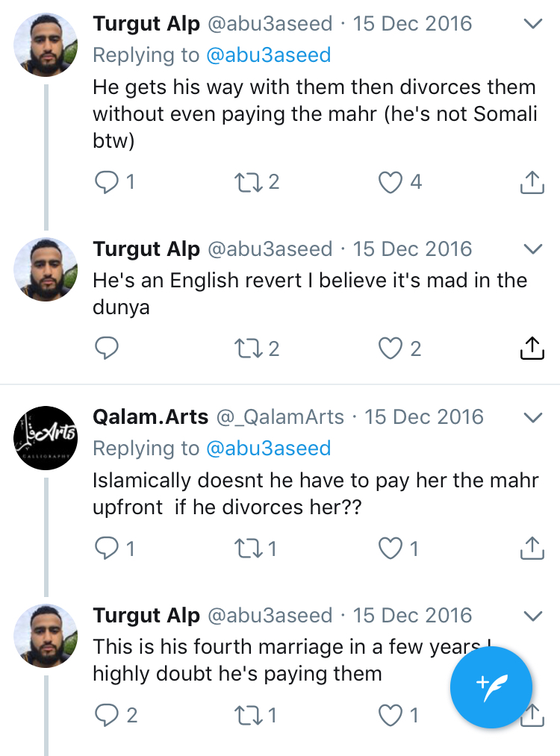This screenshot has width=560, height=756.
Task: Retweet Qalam.Arts' mahr question tweet
Action: click(249, 549)
